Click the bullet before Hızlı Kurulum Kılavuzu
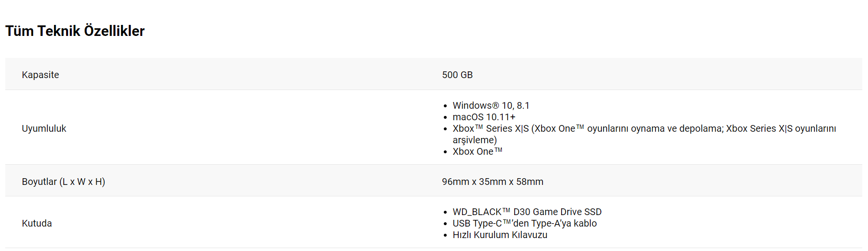Viewport: 868px width, 251px height. (x=445, y=235)
